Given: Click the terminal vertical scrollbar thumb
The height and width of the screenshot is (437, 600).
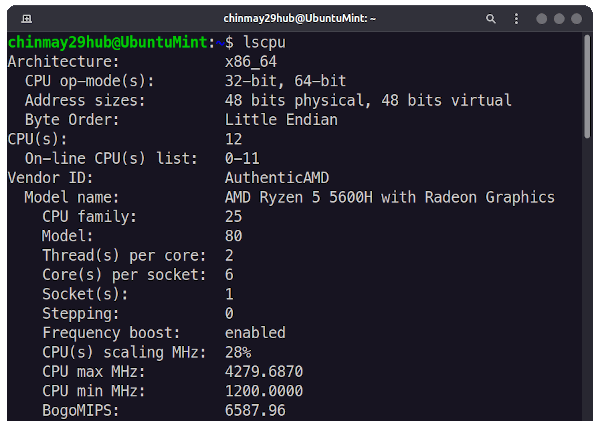Looking at the screenshot, I should pos(587,86).
